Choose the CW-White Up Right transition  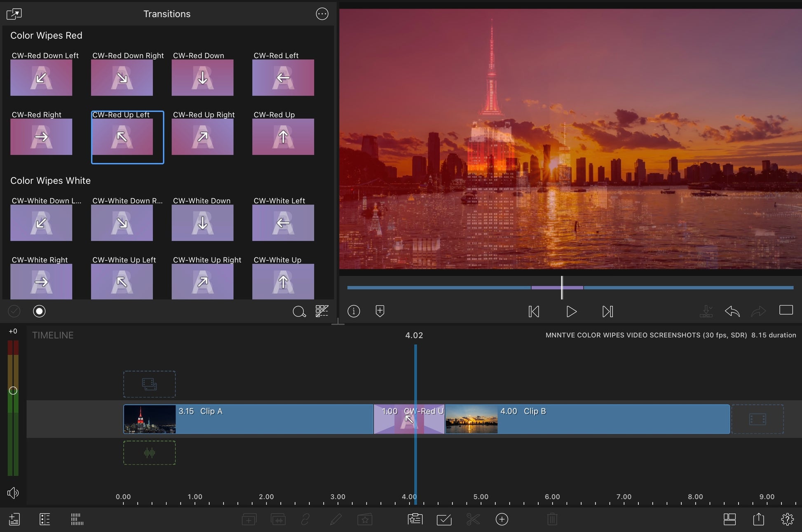[202, 281]
